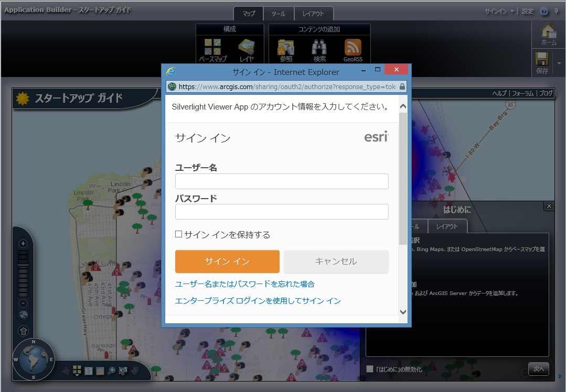Click the sign-in dialog scrollbar up arrow
The image size is (566, 392).
403,106
